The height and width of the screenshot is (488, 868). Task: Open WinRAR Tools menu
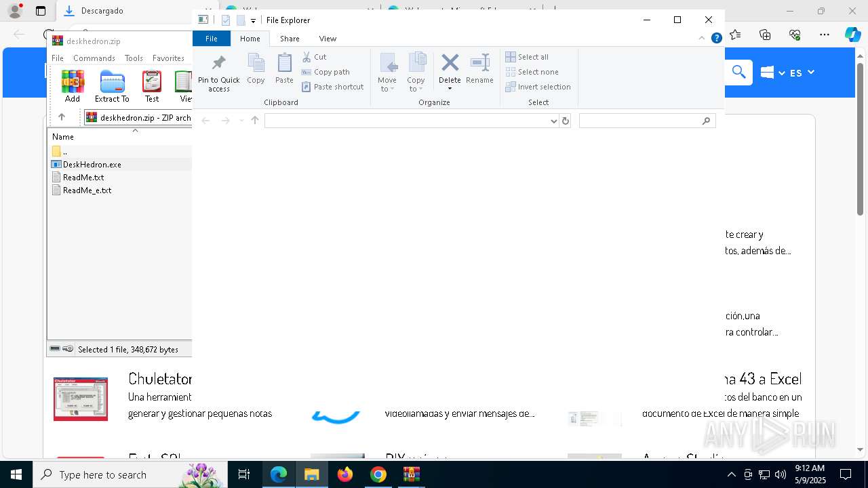pos(134,58)
